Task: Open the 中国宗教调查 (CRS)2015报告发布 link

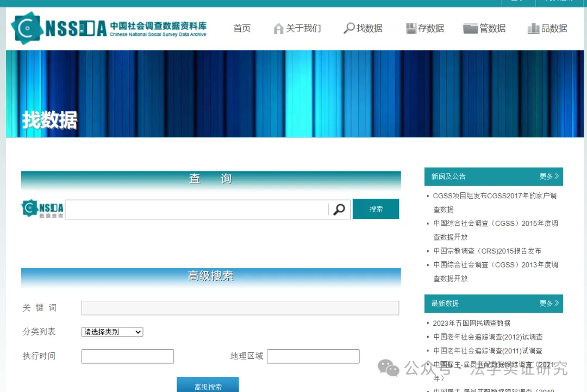Action: (487, 251)
